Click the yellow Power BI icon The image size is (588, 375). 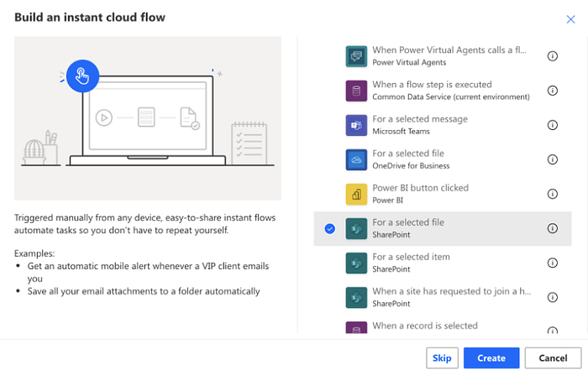[356, 194]
